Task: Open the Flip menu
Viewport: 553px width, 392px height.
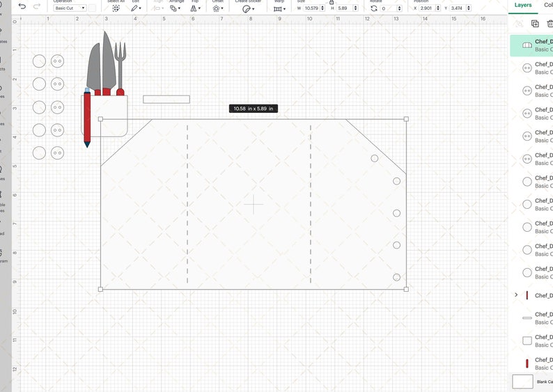Action: point(196,8)
